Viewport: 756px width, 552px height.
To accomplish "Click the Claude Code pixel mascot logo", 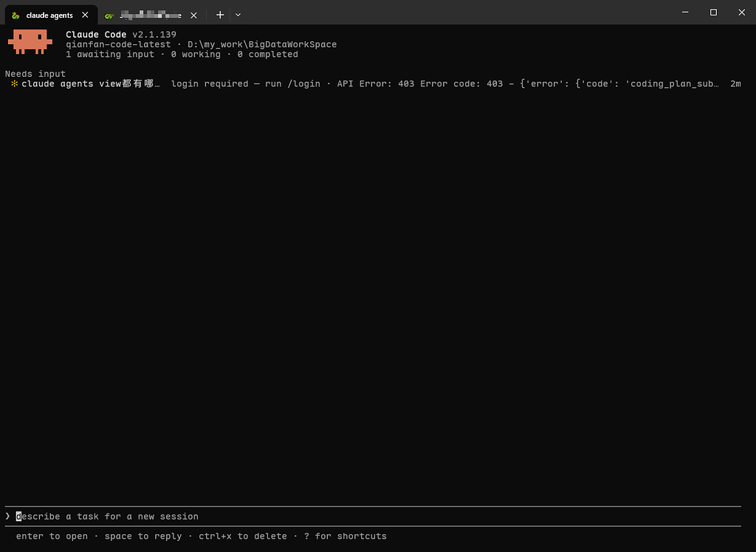I will 30,41.
